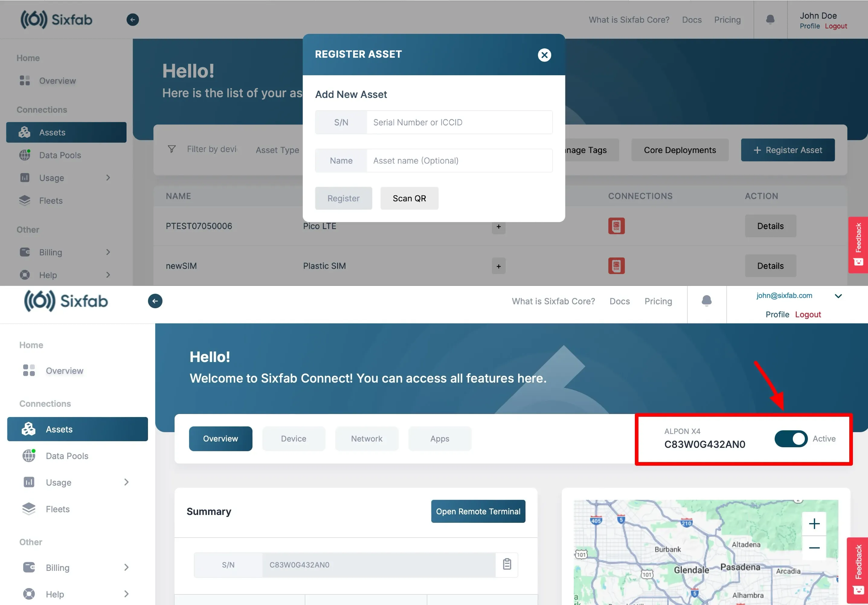Screen dimensions: 868x605
Task: Click Usage chart icon in top sidebar
Action: [24, 177]
